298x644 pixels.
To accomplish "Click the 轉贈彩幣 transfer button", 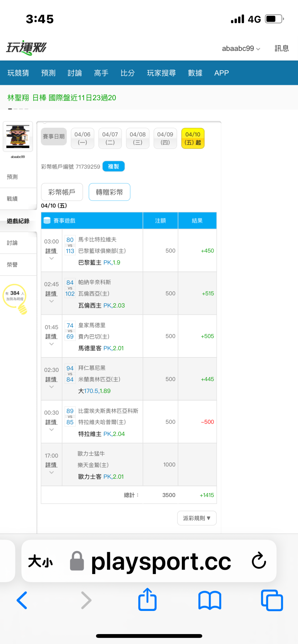I will (x=109, y=192).
